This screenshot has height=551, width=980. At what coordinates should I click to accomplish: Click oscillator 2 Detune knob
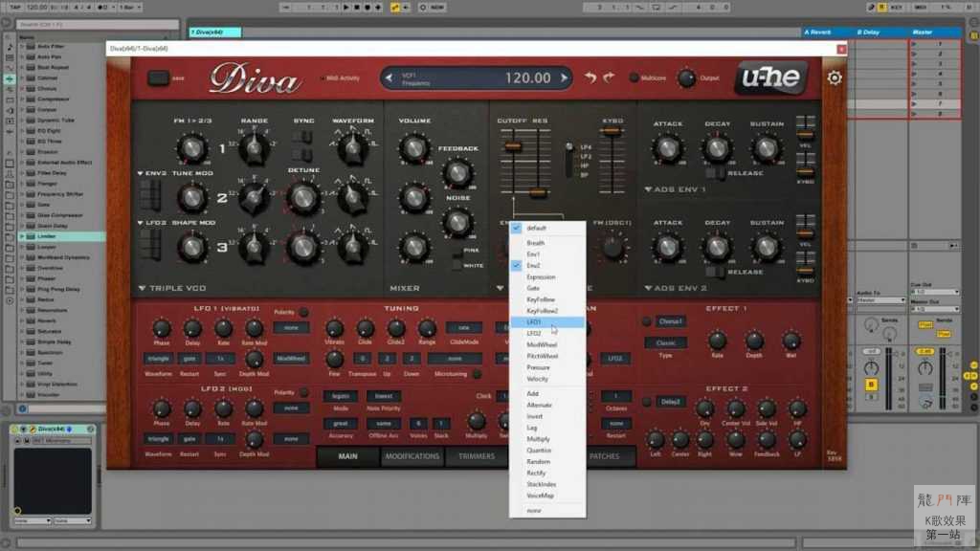coord(303,197)
